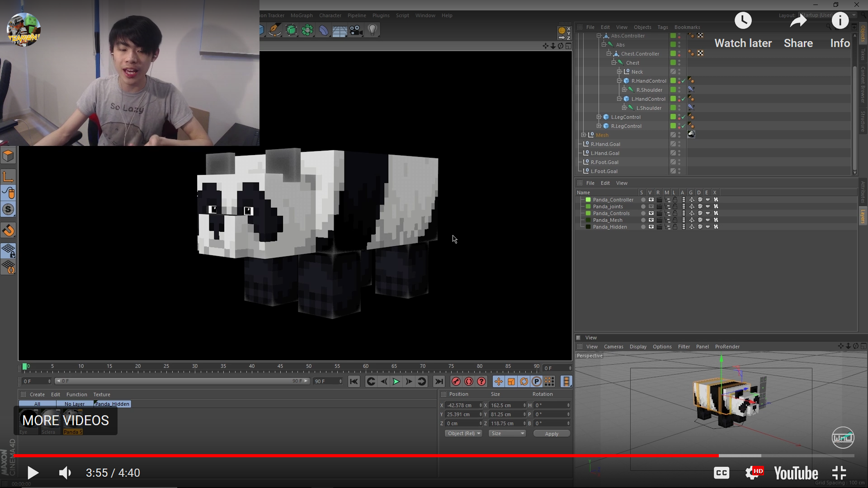Click the Locked Workplane grid icon
This screenshot has height=488, width=868.
coord(8,251)
